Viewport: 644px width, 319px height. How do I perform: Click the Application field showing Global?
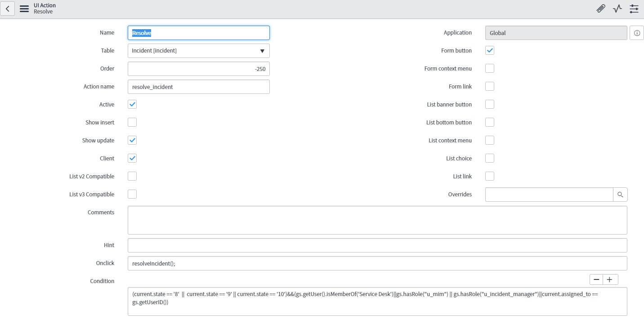[x=556, y=33]
